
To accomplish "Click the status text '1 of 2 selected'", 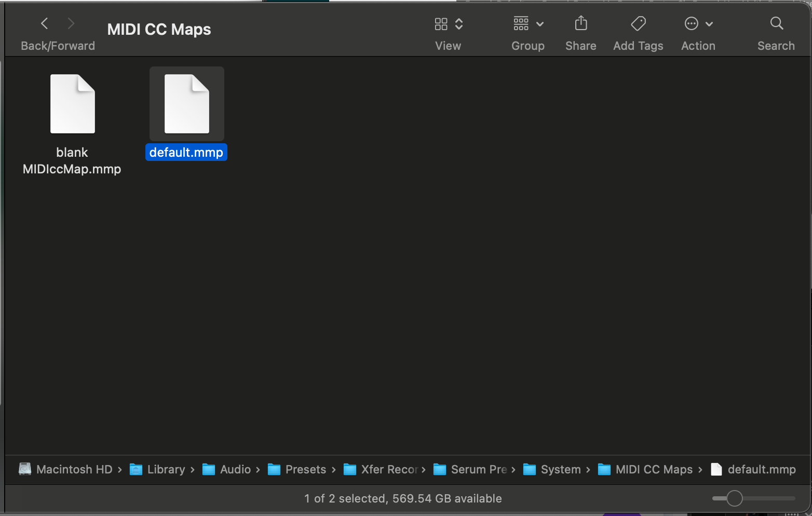I will (345, 498).
